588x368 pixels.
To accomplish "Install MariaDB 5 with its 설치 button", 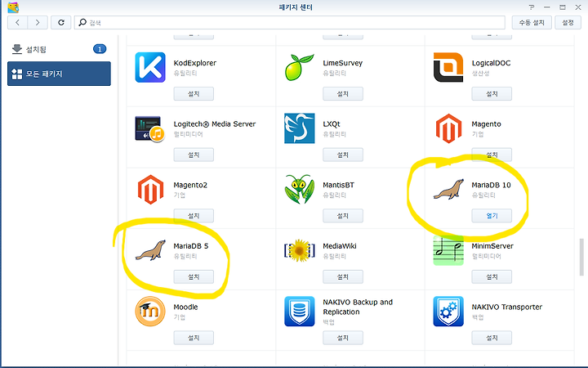I will [194, 276].
